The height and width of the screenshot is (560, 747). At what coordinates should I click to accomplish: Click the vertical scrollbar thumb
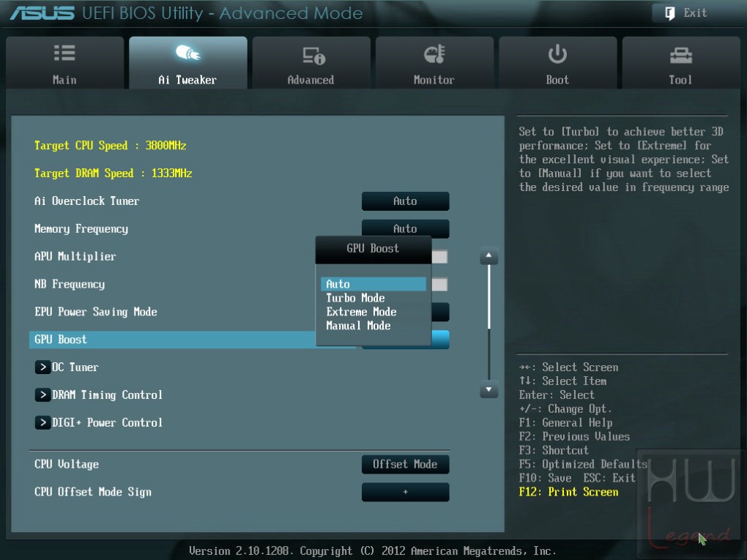[488, 296]
